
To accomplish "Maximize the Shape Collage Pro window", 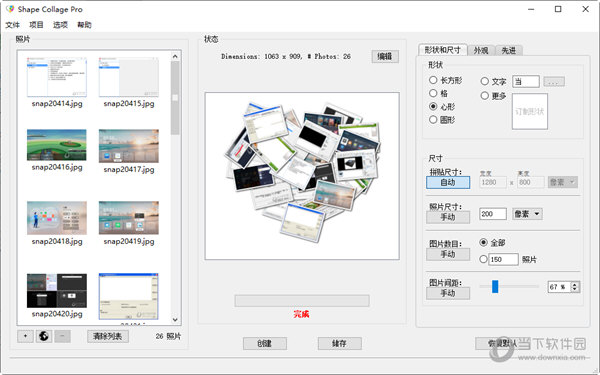I will coord(558,9).
